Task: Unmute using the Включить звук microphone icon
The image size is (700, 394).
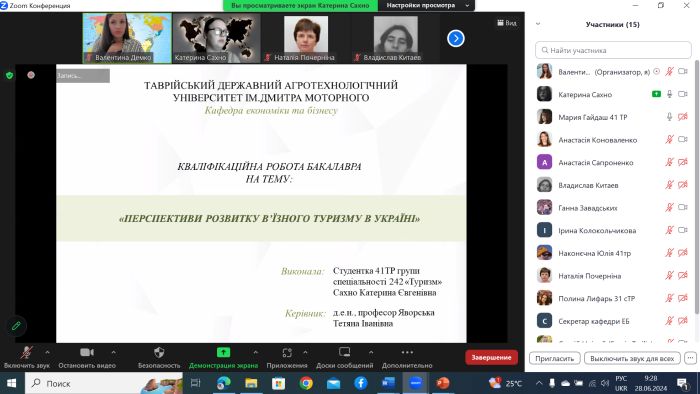Action: click(26, 353)
